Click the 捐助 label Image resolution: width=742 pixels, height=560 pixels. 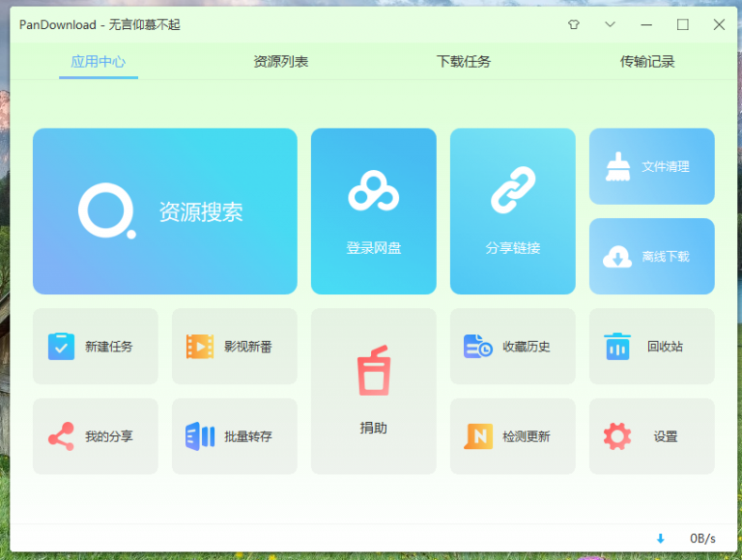(374, 428)
